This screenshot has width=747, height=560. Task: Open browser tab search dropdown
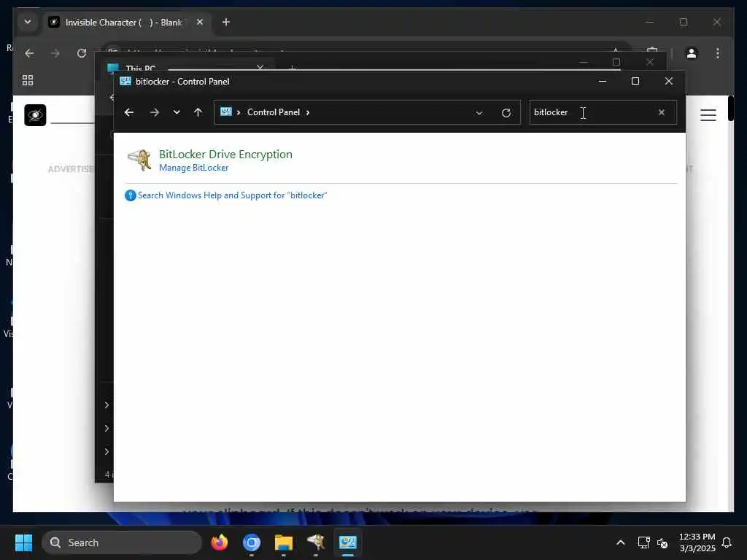click(28, 22)
